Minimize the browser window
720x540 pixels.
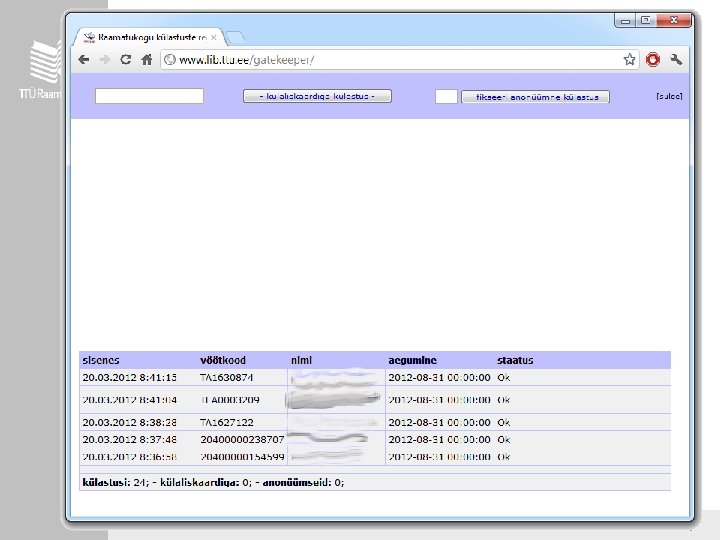[x=625, y=21]
